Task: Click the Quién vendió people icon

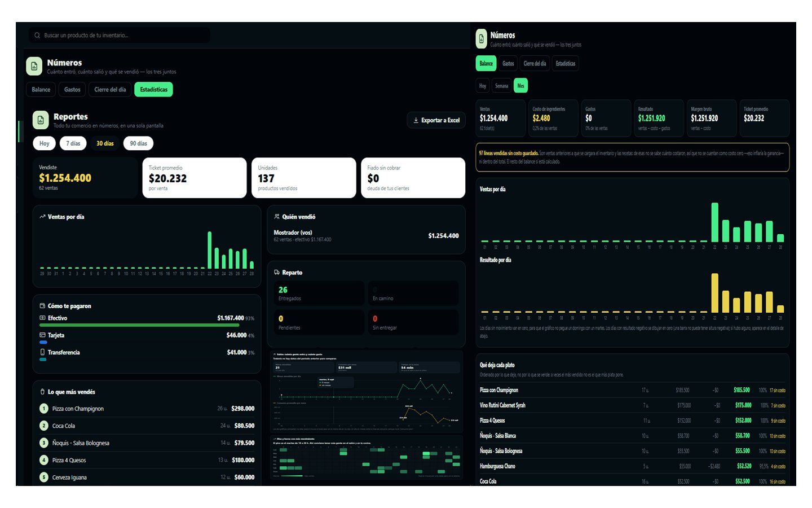Action: (277, 217)
